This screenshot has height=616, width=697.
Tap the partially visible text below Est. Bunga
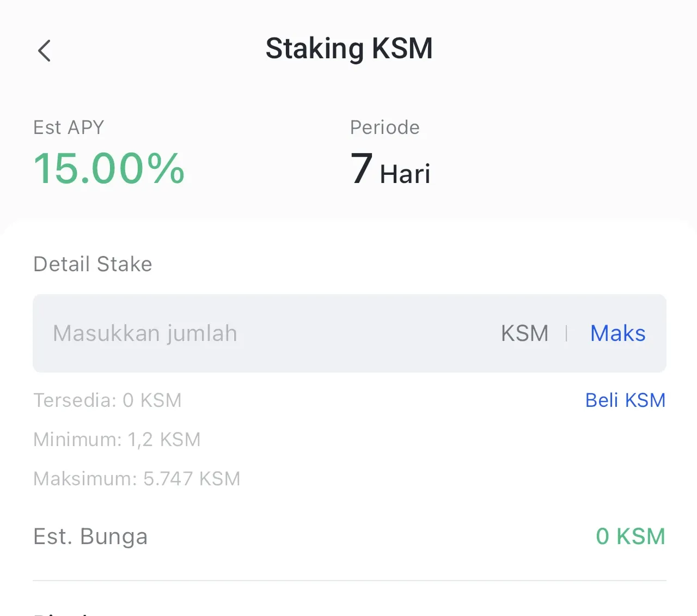[x=60, y=613]
